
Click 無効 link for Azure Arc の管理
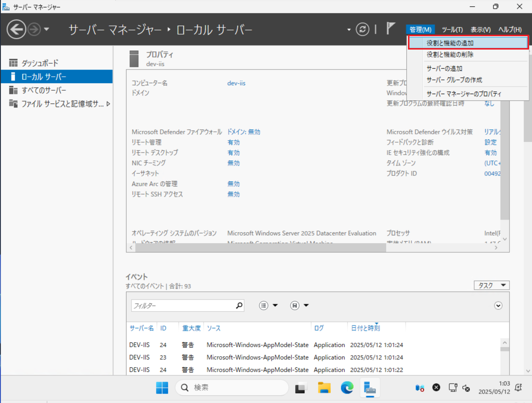click(x=234, y=184)
